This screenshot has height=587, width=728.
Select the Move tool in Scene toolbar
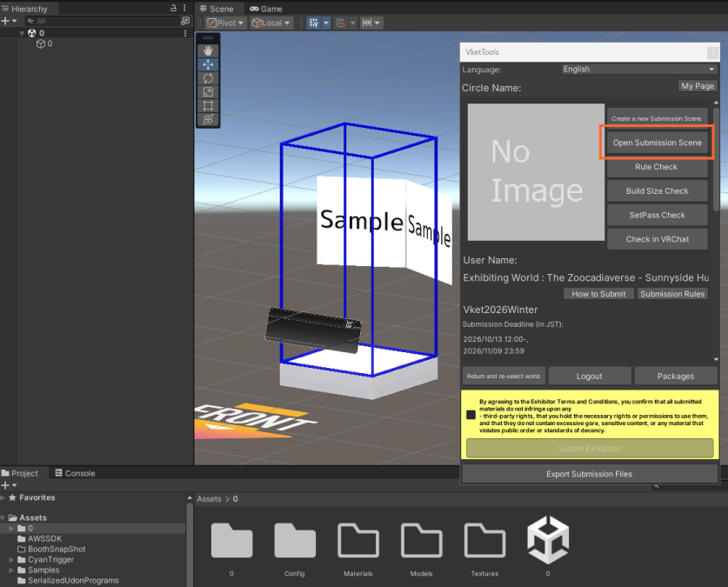[x=208, y=64]
